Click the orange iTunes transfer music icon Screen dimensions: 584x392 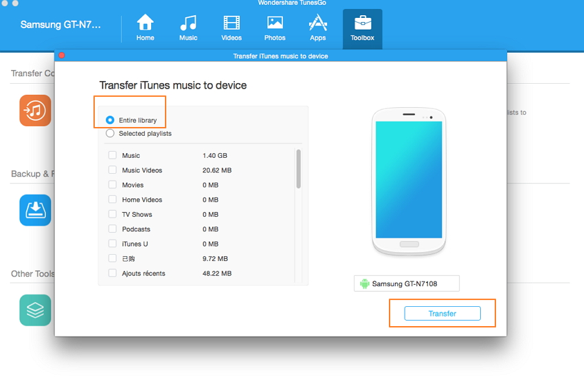point(35,111)
